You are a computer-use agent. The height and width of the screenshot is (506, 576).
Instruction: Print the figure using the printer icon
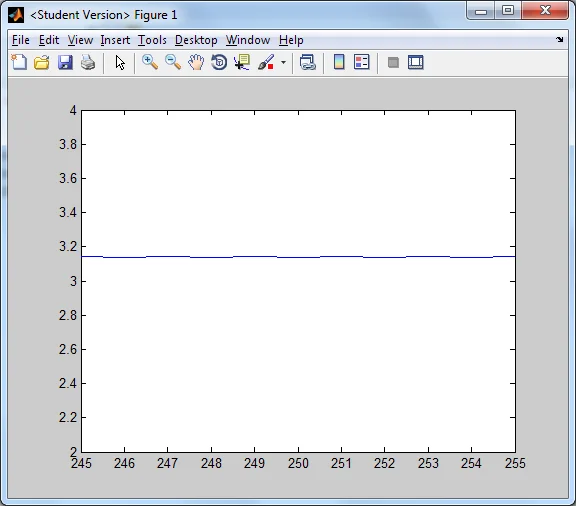(88, 62)
